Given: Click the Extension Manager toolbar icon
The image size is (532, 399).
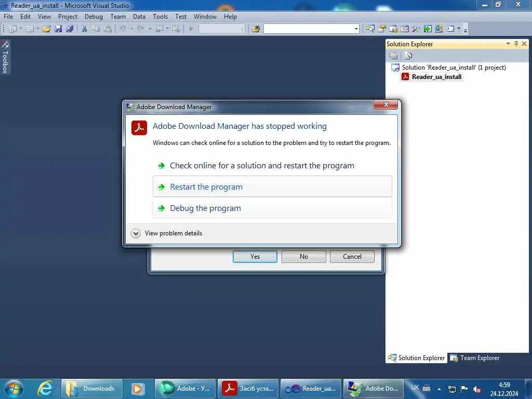Looking at the screenshot, I should [x=439, y=29].
